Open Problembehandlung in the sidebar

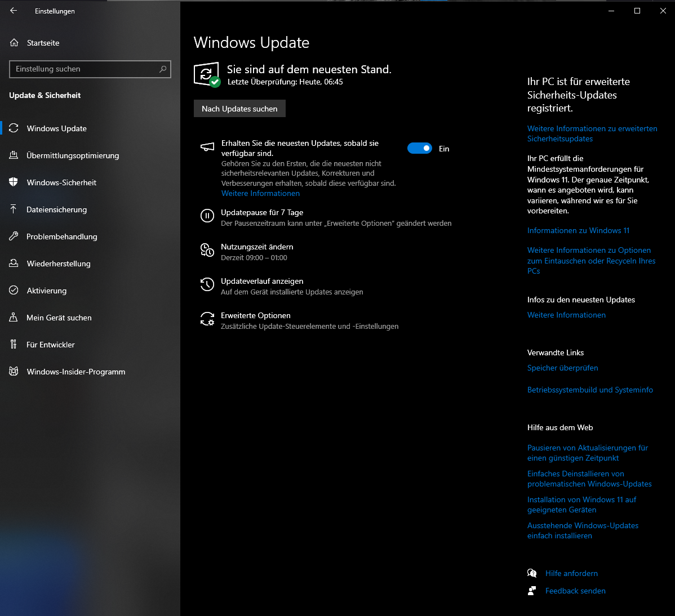point(90,236)
